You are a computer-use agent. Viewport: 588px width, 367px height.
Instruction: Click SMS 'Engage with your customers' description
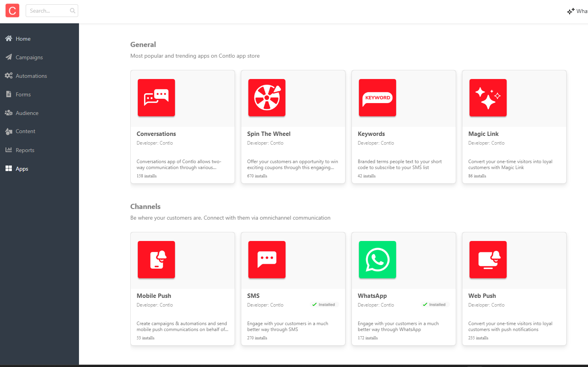click(287, 326)
